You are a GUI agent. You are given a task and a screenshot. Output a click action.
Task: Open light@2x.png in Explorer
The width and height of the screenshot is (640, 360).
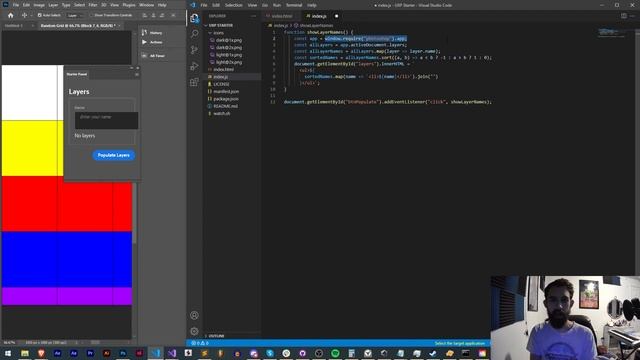pos(229,62)
